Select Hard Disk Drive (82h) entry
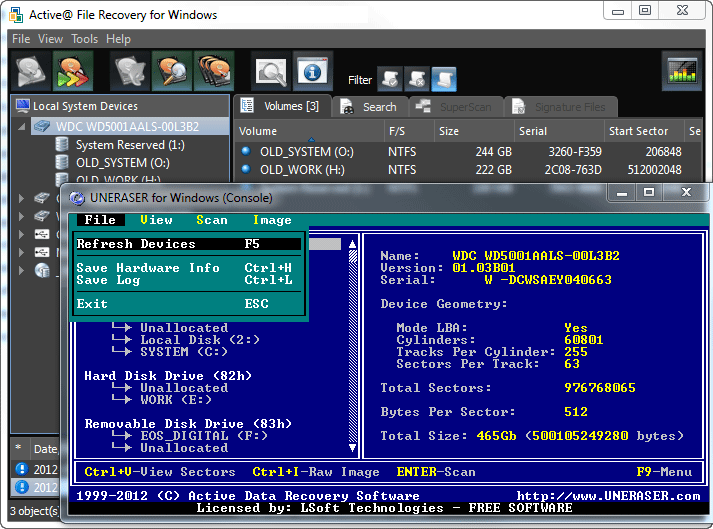 pos(168,376)
